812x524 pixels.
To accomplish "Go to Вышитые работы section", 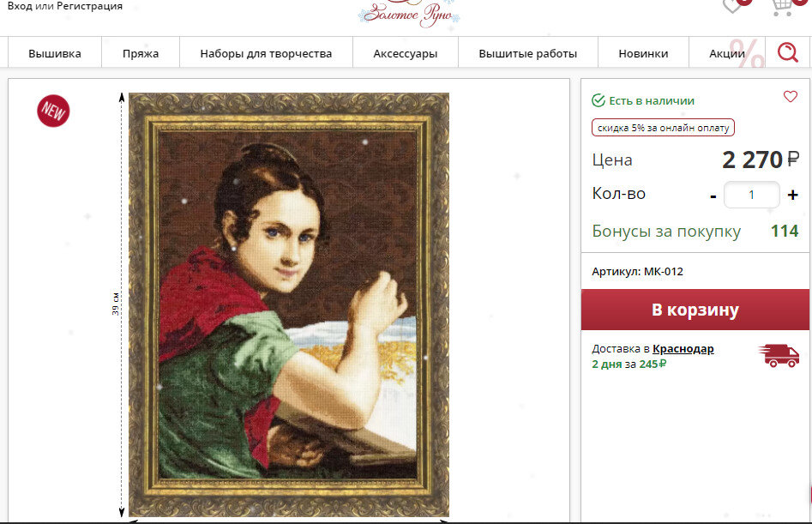I will pyautogui.click(x=527, y=53).
